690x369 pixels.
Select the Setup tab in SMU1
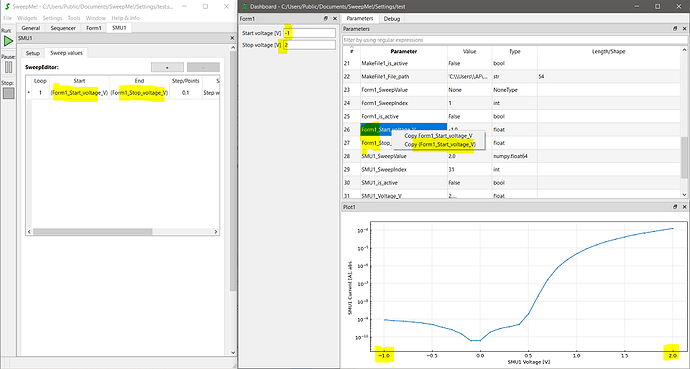click(x=33, y=53)
